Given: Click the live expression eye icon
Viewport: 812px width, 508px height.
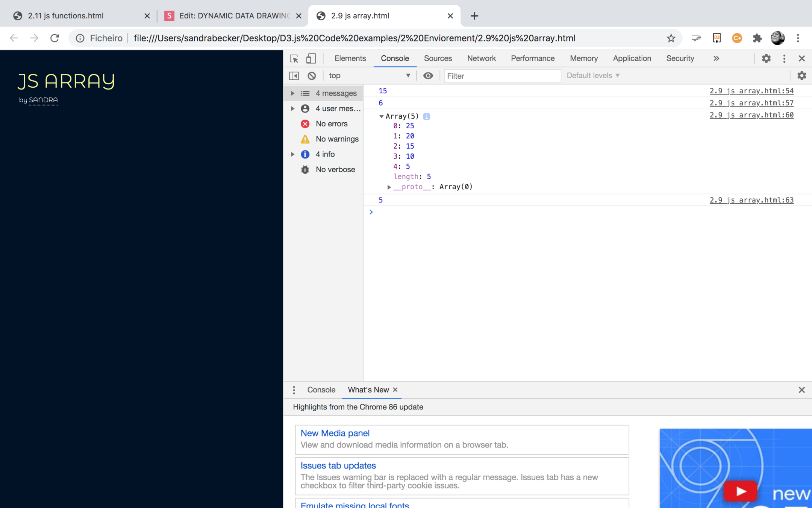Looking at the screenshot, I should pos(428,76).
